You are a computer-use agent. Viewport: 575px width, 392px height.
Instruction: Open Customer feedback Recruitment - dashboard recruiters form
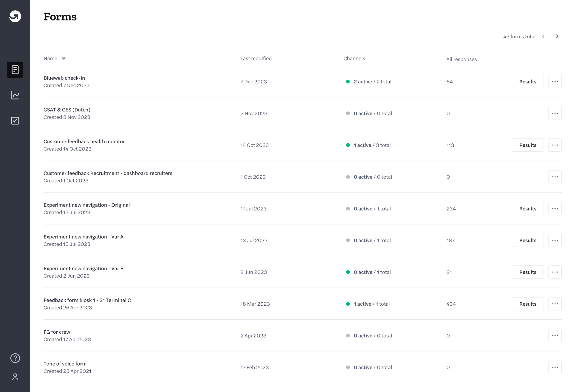point(108,173)
